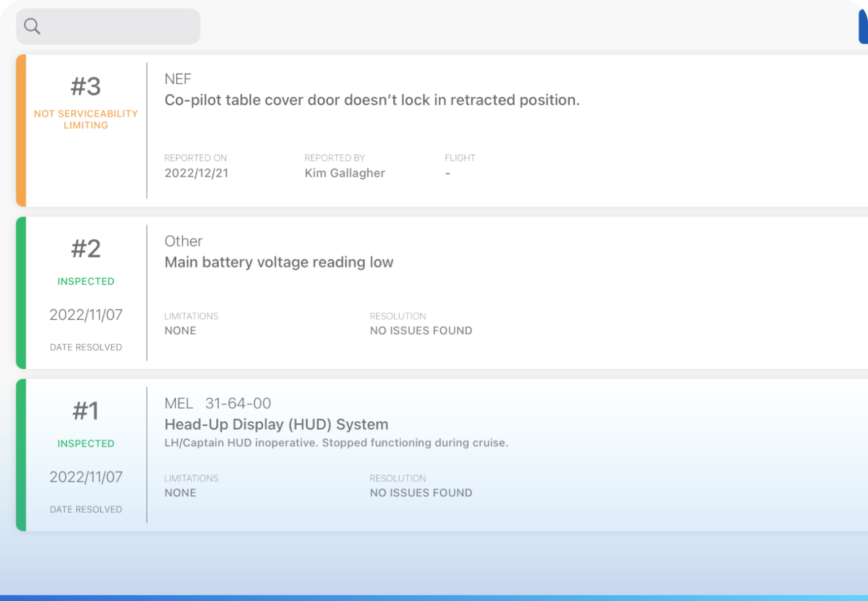Screen dimensions: 868x601
Task: Open the blue action button top-right
Action: coord(863,26)
